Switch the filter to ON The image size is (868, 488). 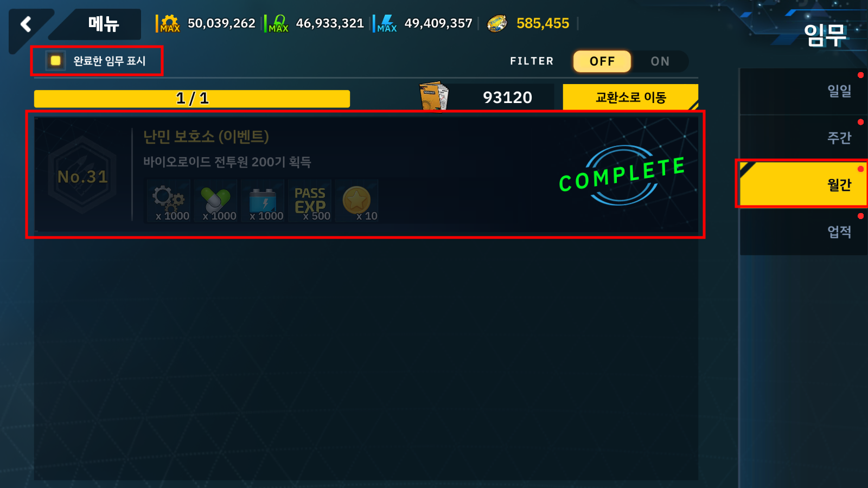tap(660, 61)
